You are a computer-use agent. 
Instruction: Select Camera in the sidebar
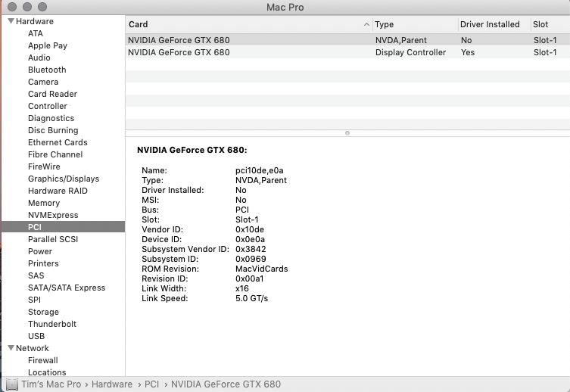(43, 82)
